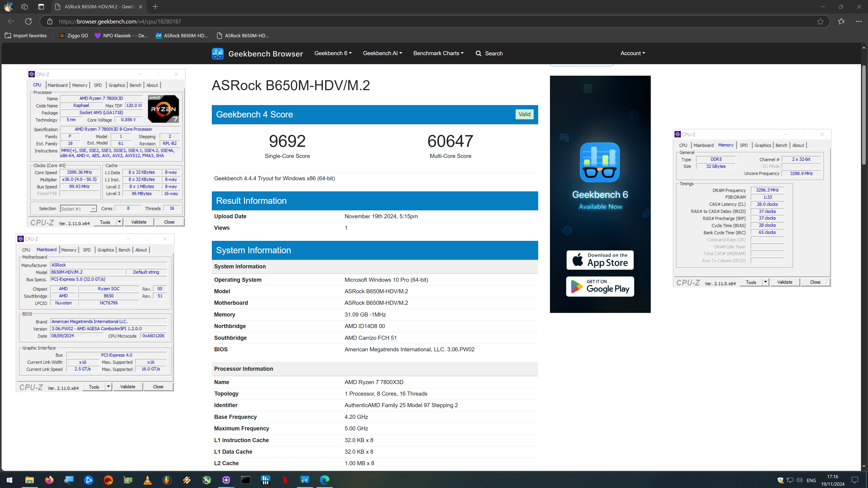Open FL Studio from the taskbar
Viewport: 868px width, 488px height.
pos(167,480)
